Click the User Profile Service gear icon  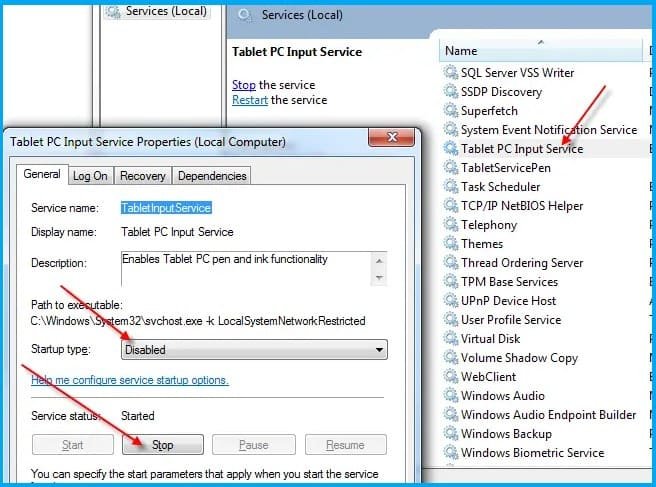(x=451, y=319)
